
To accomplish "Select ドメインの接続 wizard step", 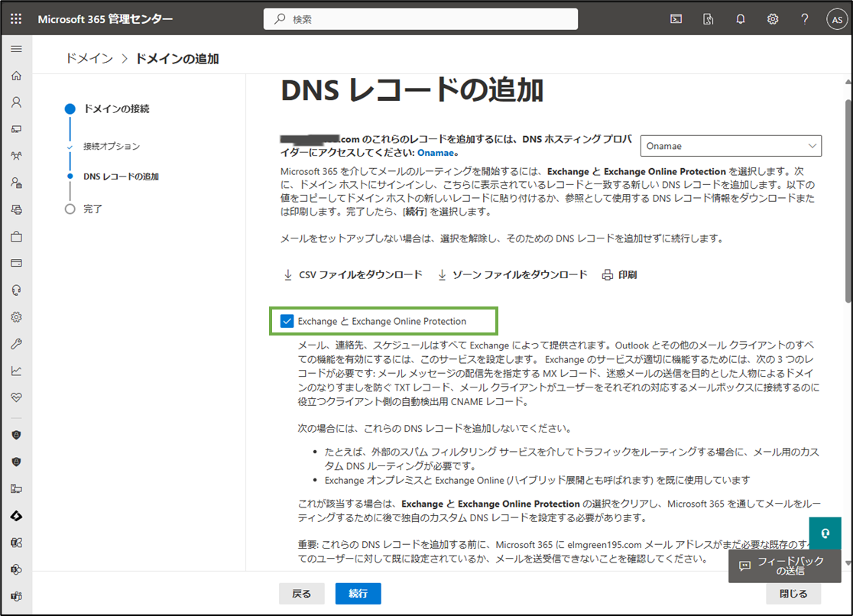I will pos(116,109).
